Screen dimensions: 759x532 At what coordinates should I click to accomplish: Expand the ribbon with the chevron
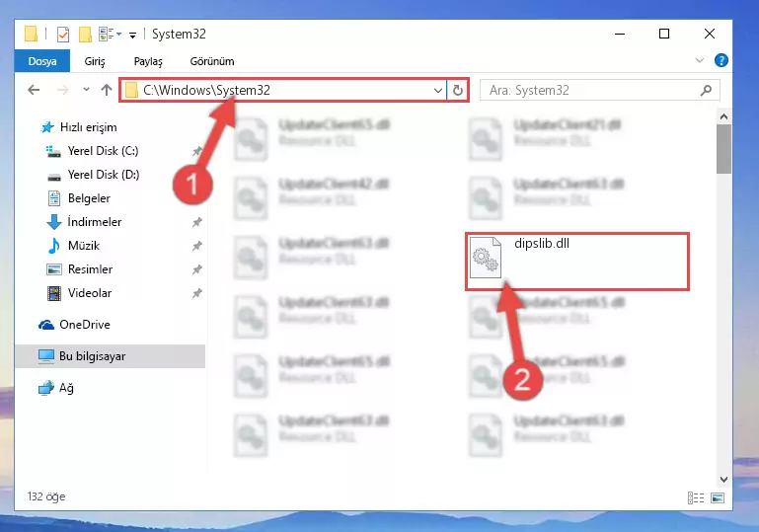700,60
